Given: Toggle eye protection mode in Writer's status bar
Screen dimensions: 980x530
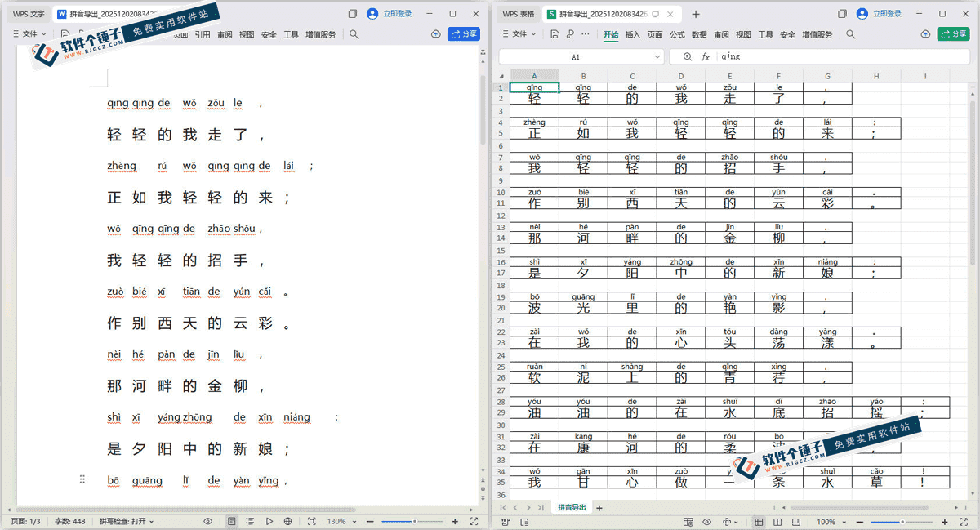Looking at the screenshot, I should tap(208, 521).
